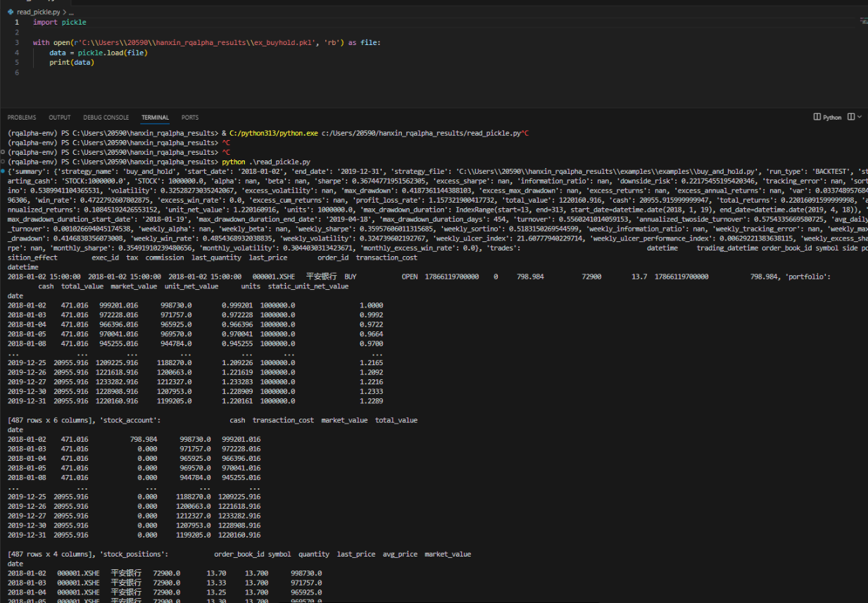Click the 'print(data)' code line
Screen dimensions: 868x603
pos(72,63)
